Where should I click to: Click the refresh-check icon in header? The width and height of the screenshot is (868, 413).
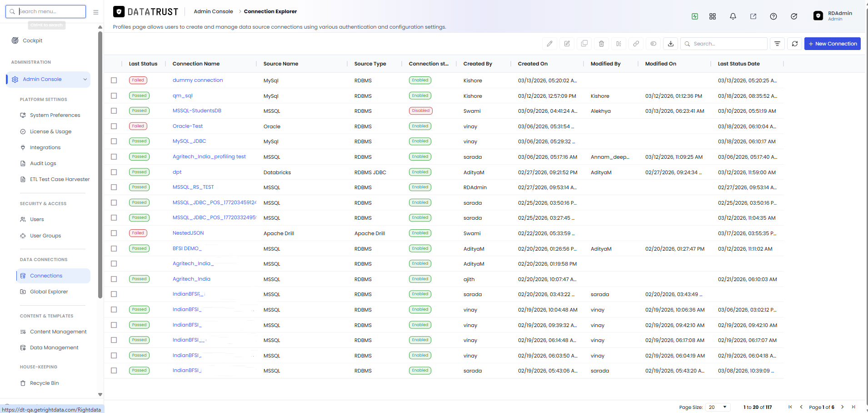(794, 16)
